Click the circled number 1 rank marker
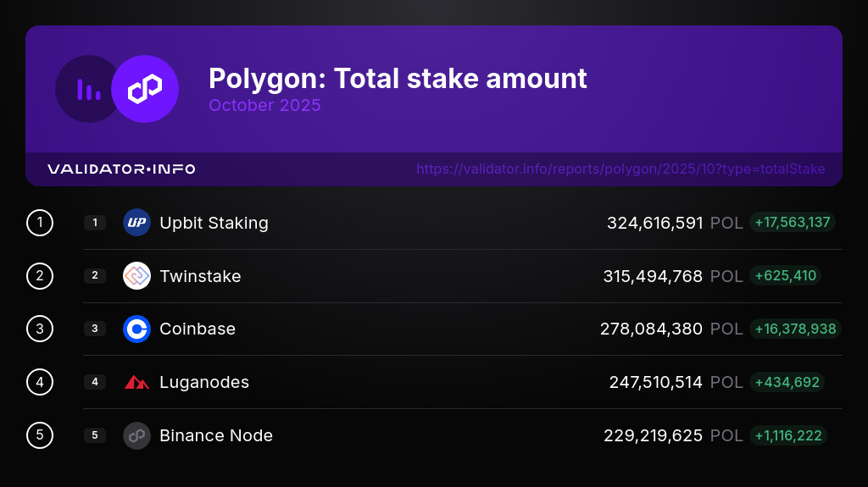The image size is (868, 487). tap(40, 223)
